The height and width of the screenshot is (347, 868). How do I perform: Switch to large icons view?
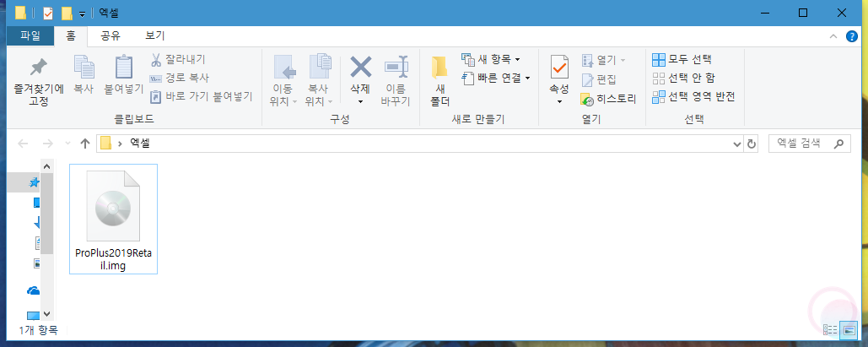point(848,330)
